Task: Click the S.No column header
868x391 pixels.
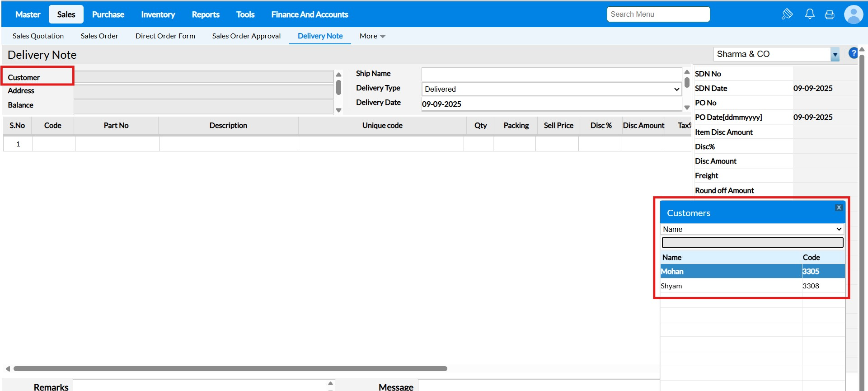Action: tap(17, 126)
